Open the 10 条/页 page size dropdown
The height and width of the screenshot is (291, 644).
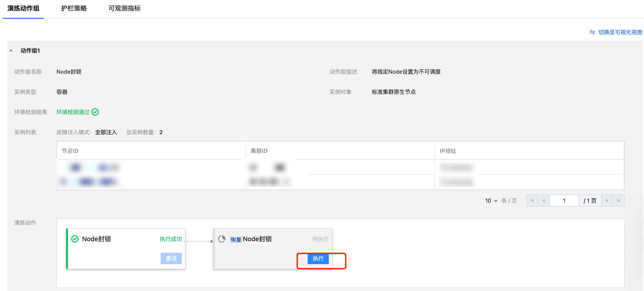click(x=491, y=201)
